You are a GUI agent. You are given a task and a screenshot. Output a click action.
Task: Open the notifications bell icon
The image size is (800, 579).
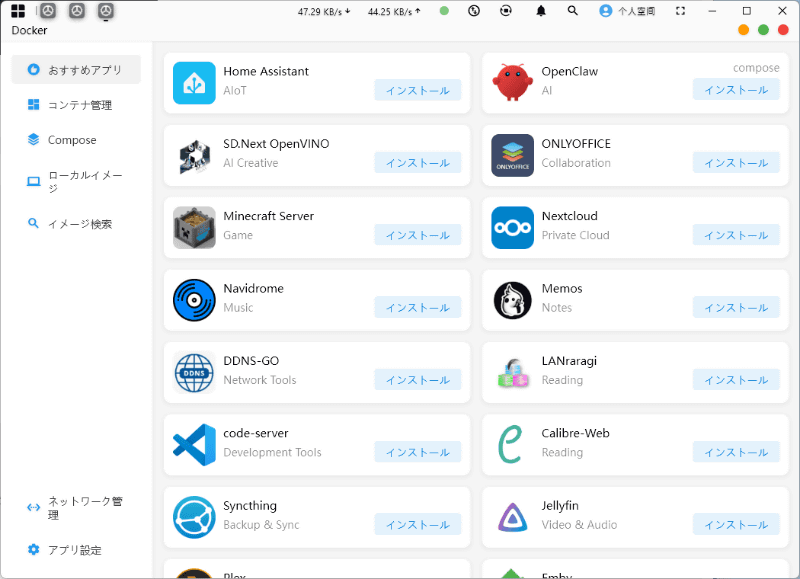coord(541,11)
